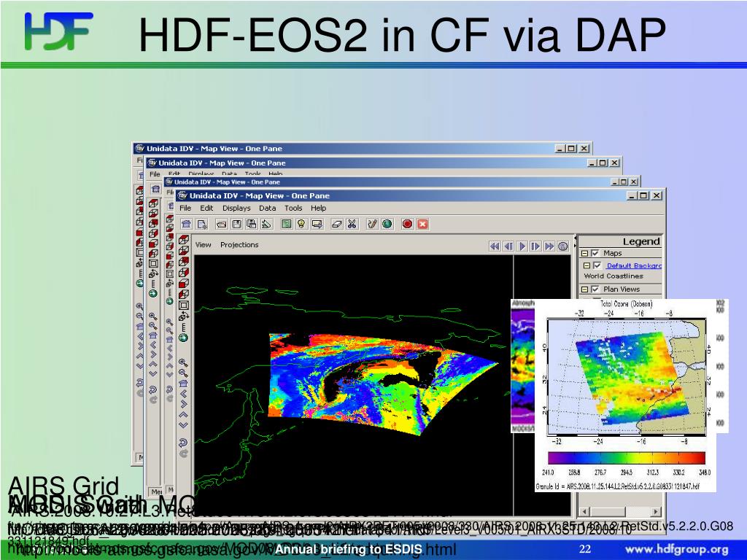Click the new document icon beside the house icon
The width and height of the screenshot is (747, 560).
(203, 224)
